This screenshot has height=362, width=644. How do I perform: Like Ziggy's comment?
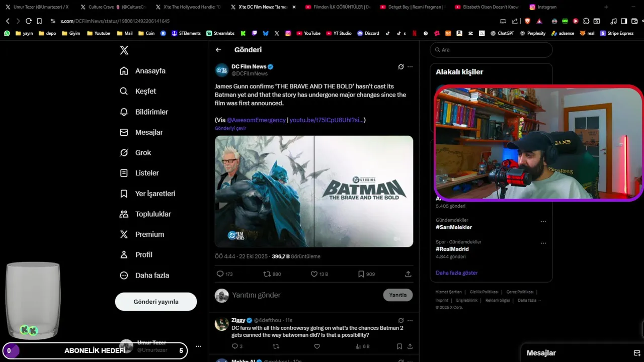click(x=317, y=346)
